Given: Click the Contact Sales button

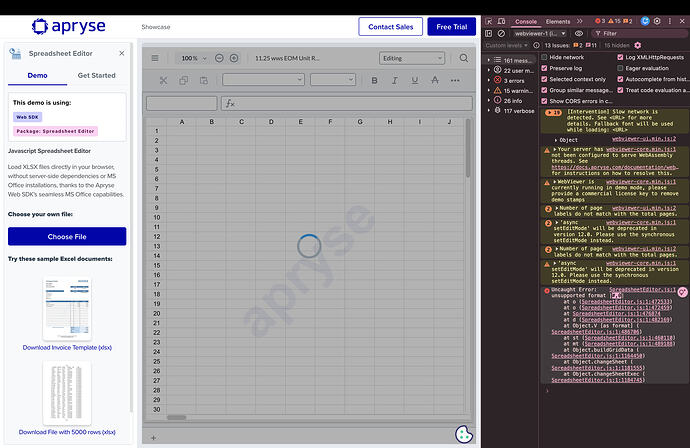Looking at the screenshot, I should (x=390, y=27).
